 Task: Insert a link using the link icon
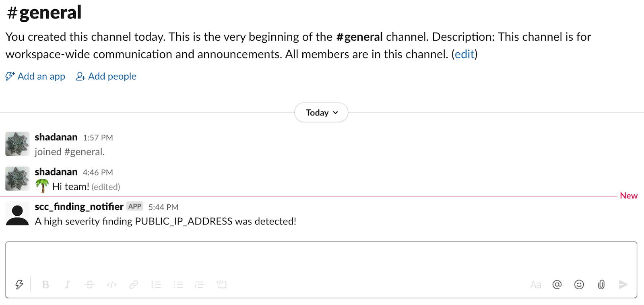[x=134, y=284]
